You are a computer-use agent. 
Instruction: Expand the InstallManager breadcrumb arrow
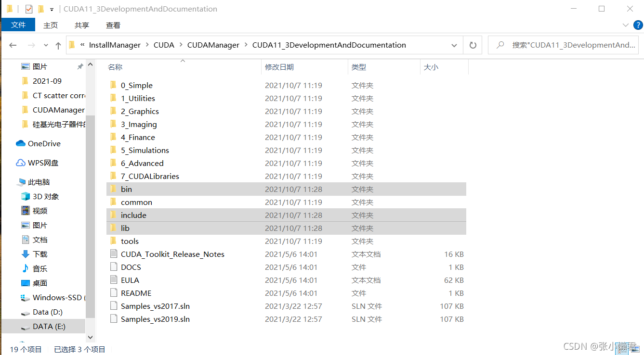click(147, 45)
